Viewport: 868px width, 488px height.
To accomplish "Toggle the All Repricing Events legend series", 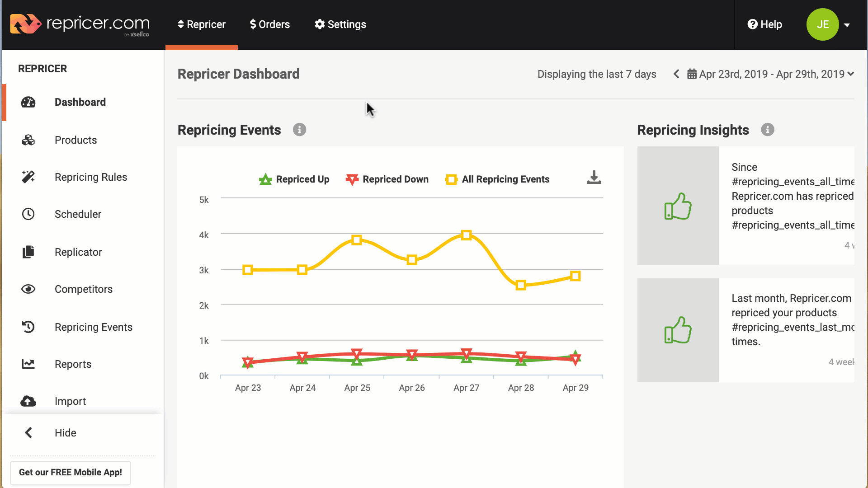I will 497,179.
